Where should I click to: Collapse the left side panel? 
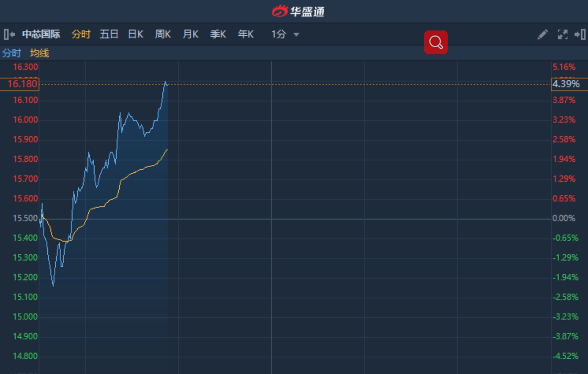[x=9, y=35]
